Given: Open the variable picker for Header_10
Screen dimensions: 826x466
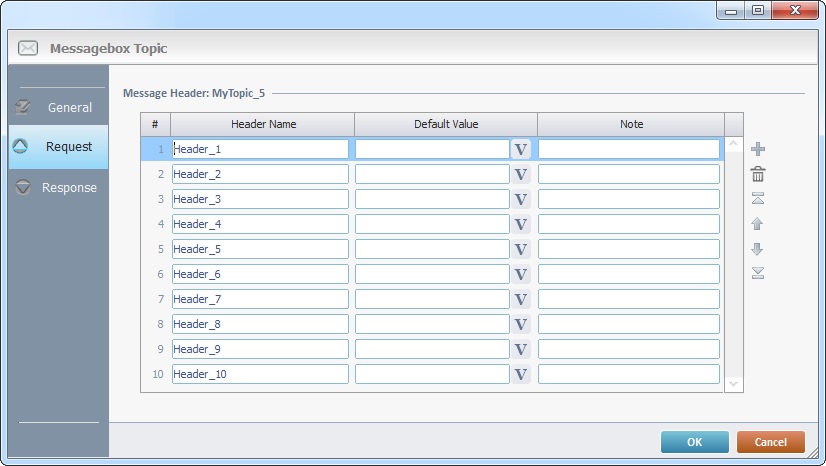Looking at the screenshot, I should coord(520,374).
